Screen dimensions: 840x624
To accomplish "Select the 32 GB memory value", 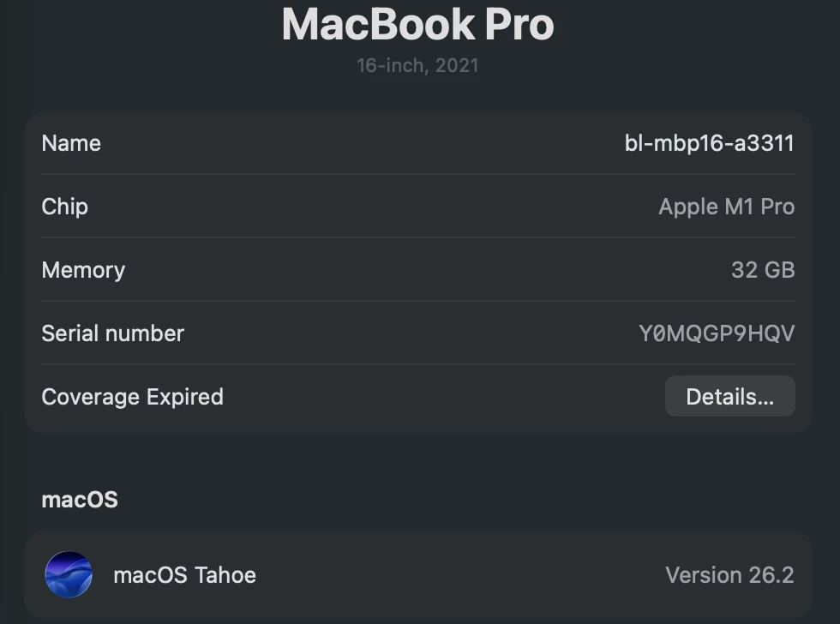I will point(763,270).
